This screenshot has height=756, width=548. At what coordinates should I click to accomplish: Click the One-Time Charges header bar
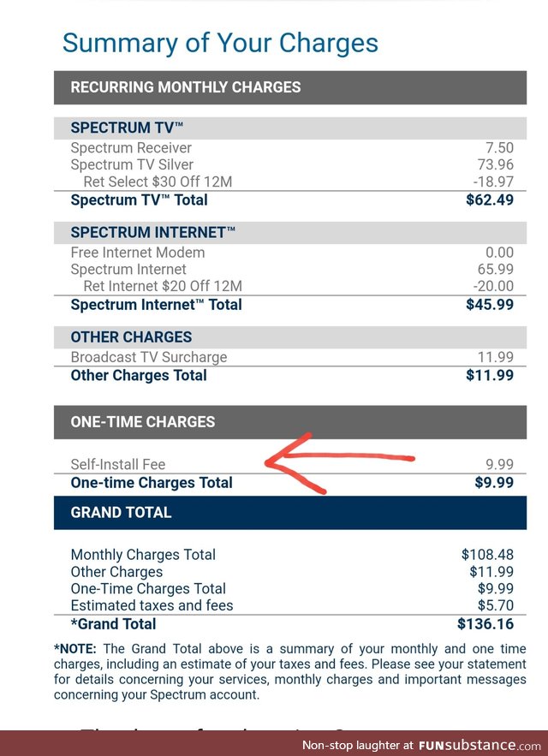pyautogui.click(x=290, y=422)
